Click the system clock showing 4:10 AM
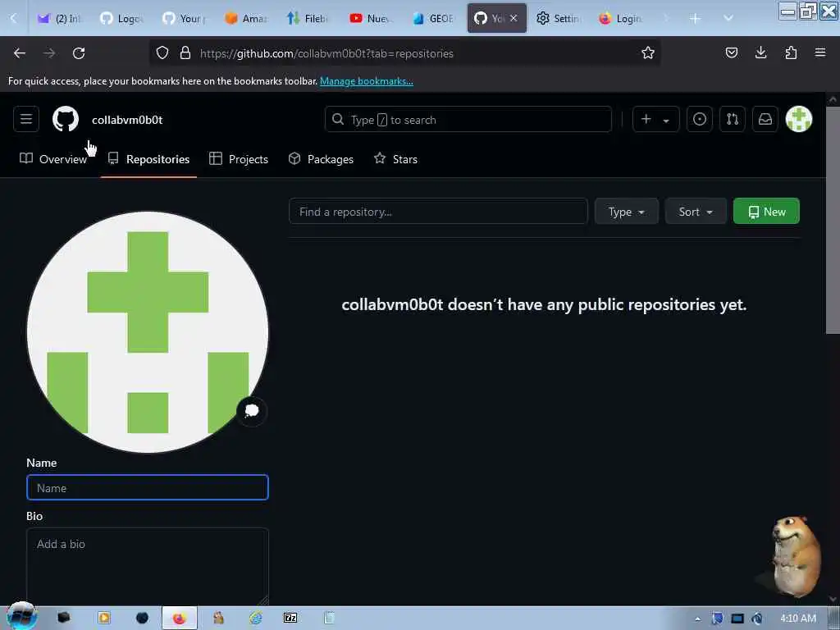This screenshot has height=630, width=840. click(797, 619)
